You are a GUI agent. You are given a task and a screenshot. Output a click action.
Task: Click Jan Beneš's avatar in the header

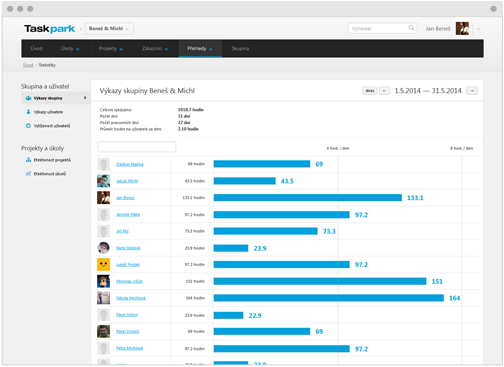462,29
